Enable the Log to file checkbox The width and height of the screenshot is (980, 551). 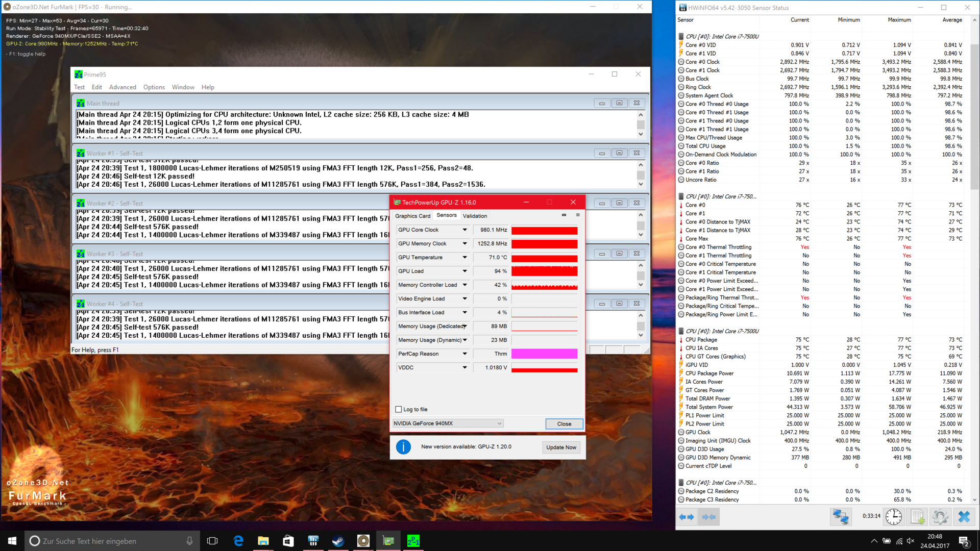[x=399, y=409]
